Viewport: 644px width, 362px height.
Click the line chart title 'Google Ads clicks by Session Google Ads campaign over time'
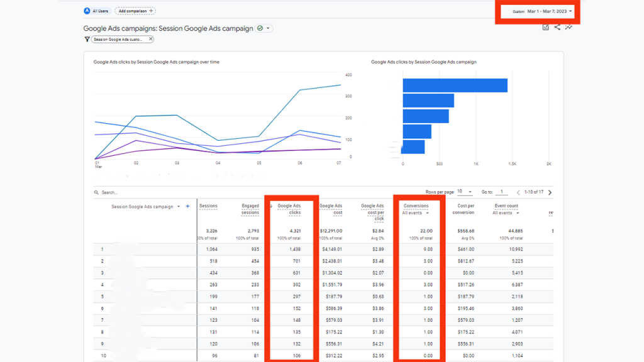click(157, 62)
